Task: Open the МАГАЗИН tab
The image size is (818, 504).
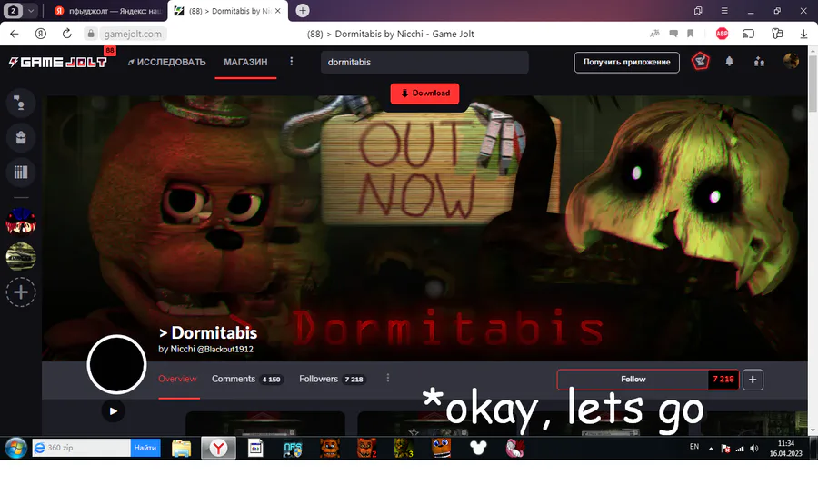Action: [245, 62]
